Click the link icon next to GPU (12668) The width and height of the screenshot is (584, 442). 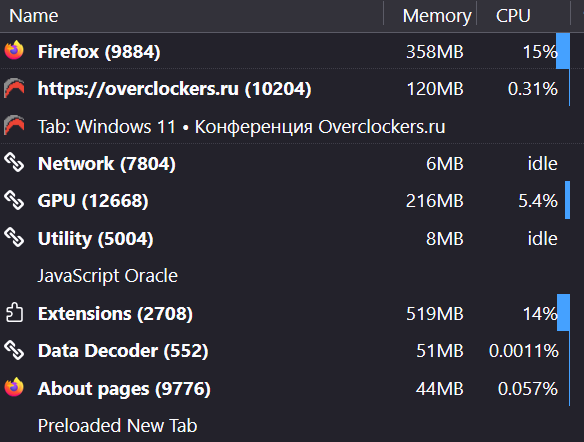[x=14, y=200]
